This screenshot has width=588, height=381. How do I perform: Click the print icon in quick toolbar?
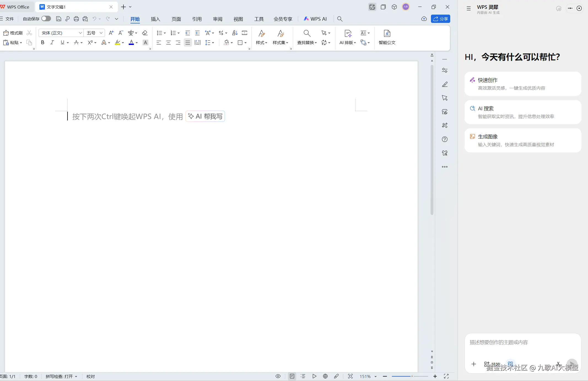pyautogui.click(x=76, y=19)
